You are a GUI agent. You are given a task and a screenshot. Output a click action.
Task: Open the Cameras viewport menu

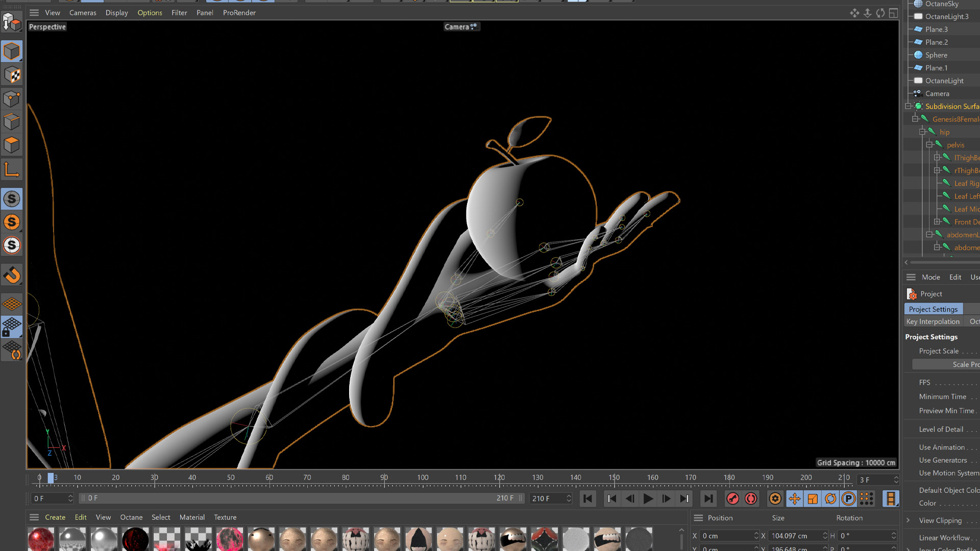point(83,13)
